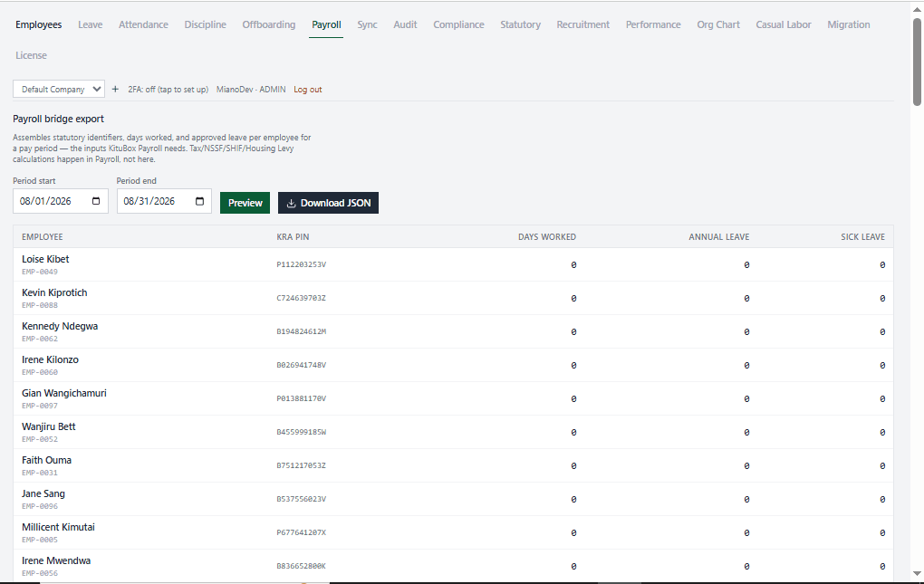Image resolution: width=924 pixels, height=584 pixels.
Task: Select employee Faith Ouma
Action: [x=46, y=460]
